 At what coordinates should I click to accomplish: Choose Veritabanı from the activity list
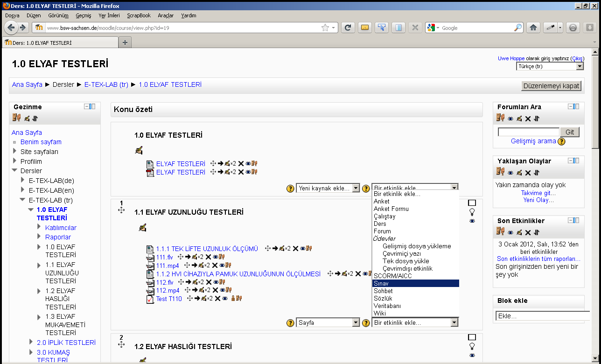(415, 306)
